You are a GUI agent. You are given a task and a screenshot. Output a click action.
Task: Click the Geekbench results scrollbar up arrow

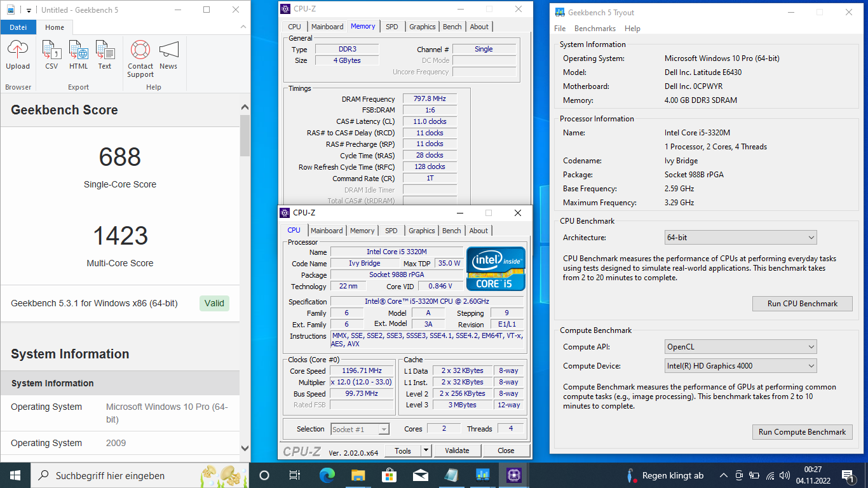245,107
